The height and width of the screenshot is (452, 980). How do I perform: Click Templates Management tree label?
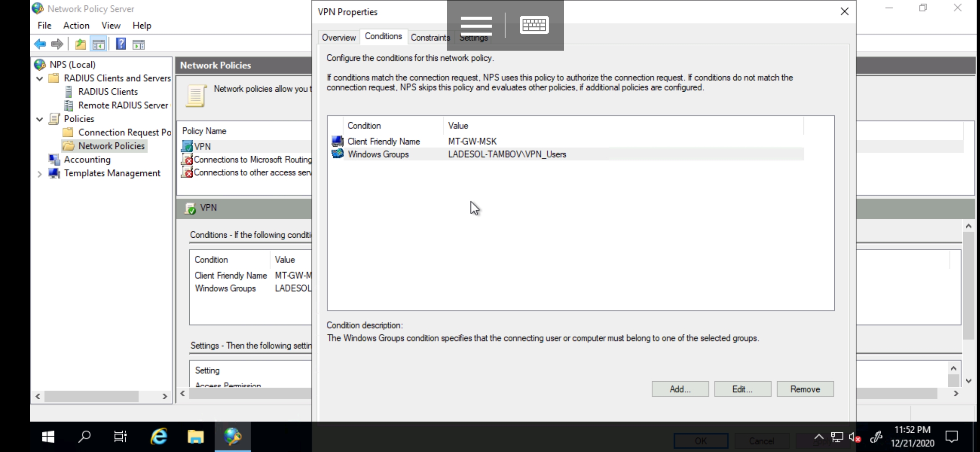point(112,173)
